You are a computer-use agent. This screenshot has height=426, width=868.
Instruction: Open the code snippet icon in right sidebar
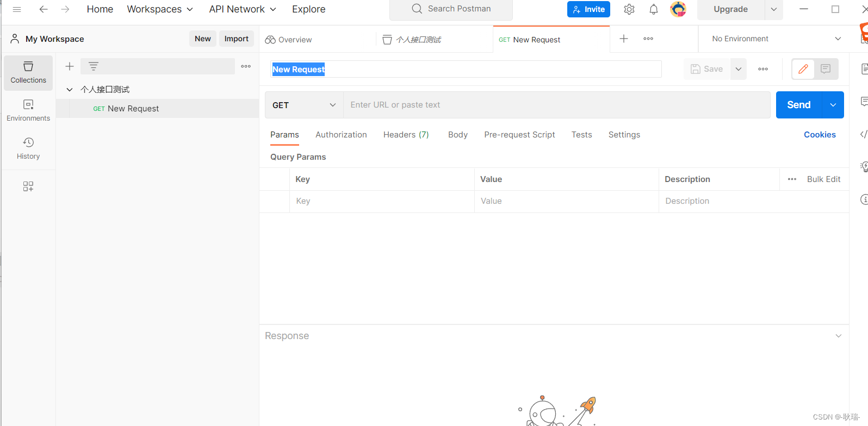tap(864, 134)
